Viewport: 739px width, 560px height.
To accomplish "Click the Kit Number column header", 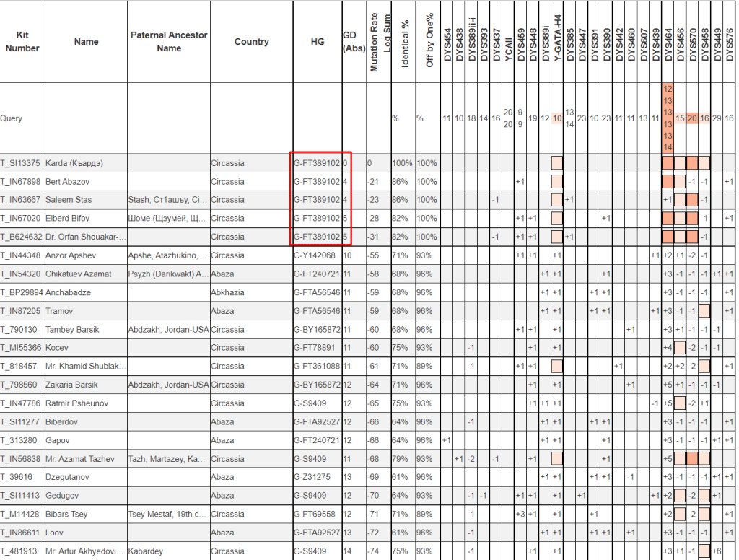I will [22, 42].
